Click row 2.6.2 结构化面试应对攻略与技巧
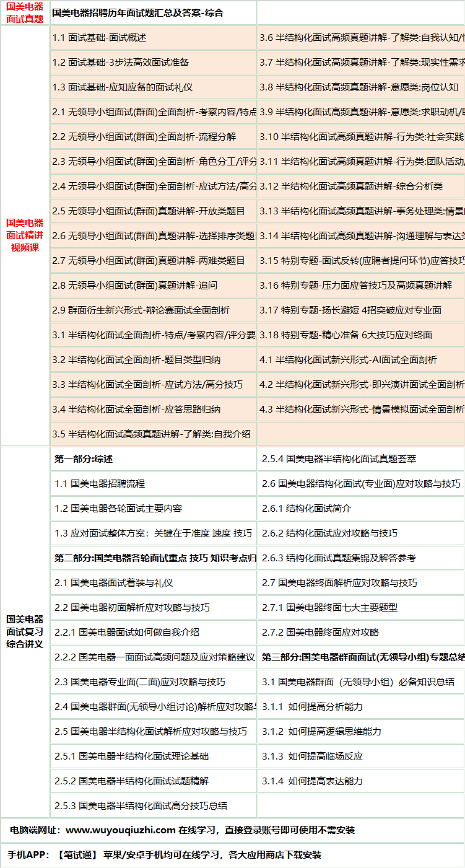 [x=361, y=533]
